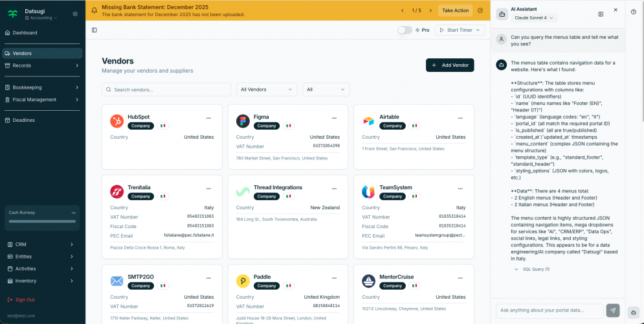Click Paddle VAT number GB150848114
The image size is (644, 324).
326,306
